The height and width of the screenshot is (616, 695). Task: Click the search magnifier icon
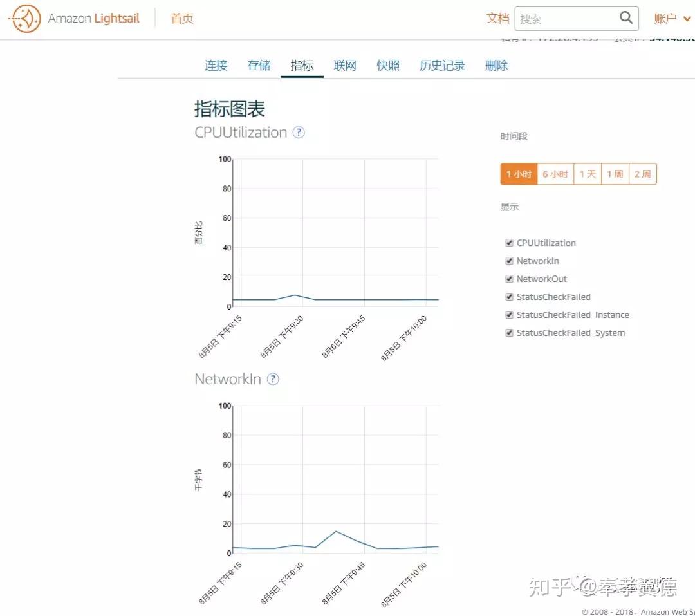pos(625,18)
